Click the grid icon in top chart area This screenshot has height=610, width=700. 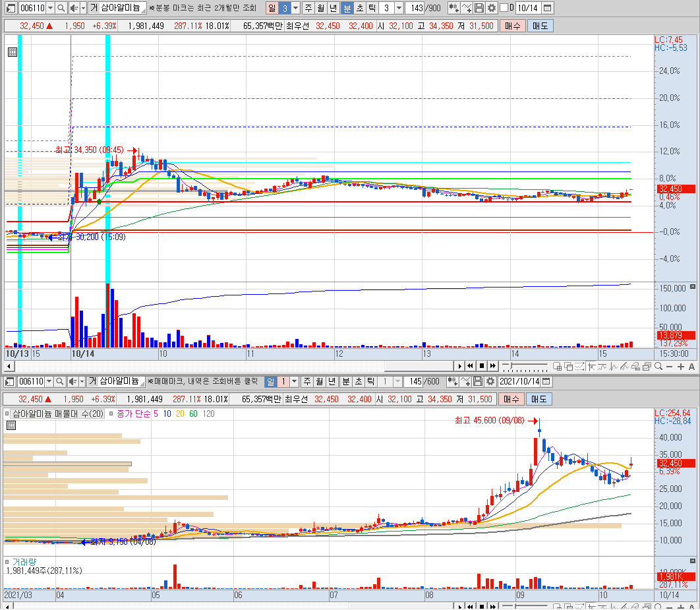coord(13,52)
